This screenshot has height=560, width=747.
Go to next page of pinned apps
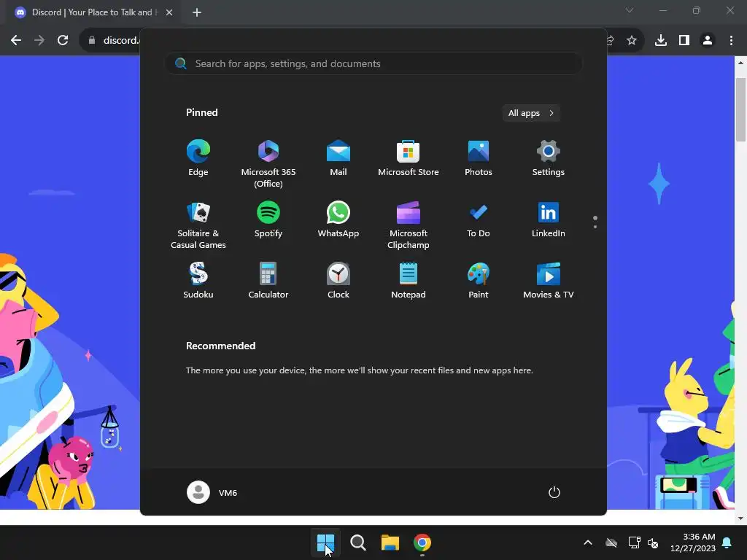click(595, 227)
